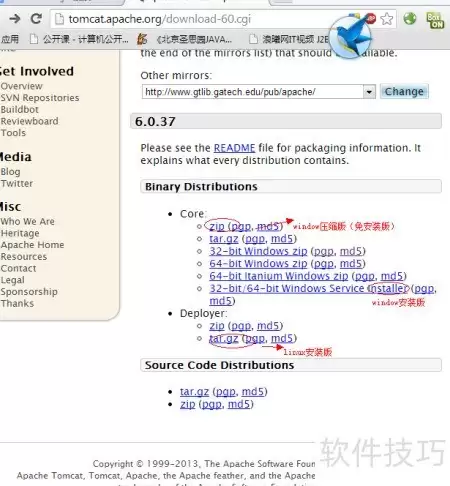Open md5 for 64-bit Windows zip
The width and height of the screenshot is (450, 486).
[351, 263]
